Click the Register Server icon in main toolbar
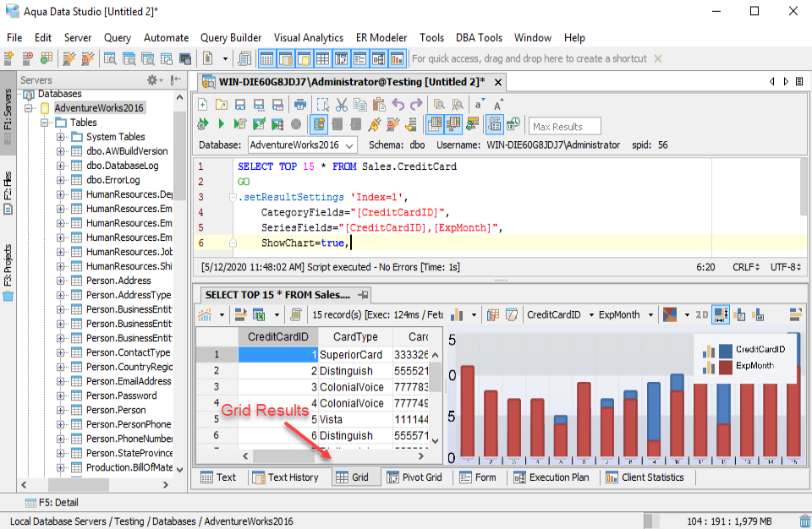The height and width of the screenshot is (529, 812). 8,58
